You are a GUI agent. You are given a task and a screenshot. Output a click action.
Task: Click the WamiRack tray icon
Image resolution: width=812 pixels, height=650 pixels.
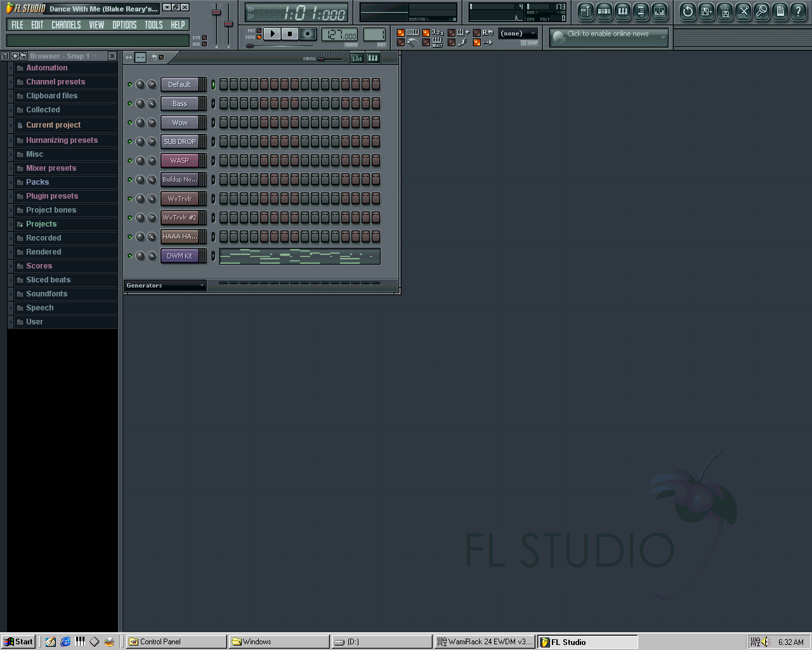click(756, 642)
